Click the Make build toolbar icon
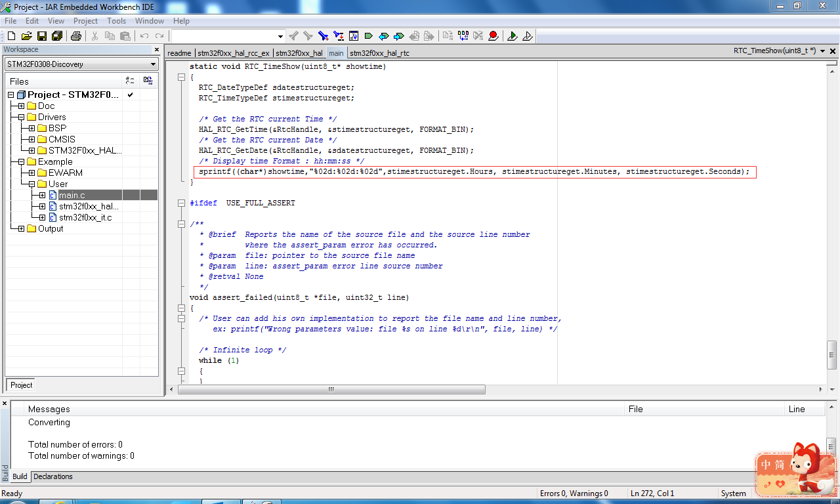840x504 pixels. click(x=463, y=36)
